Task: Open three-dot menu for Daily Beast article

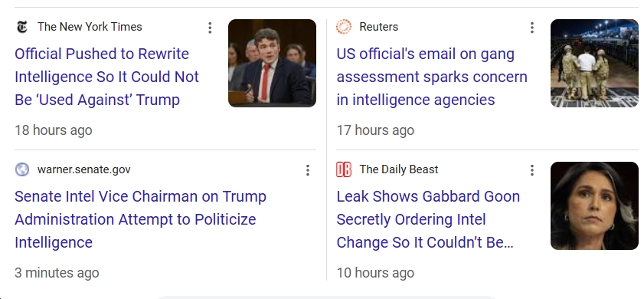Action: coord(532,170)
